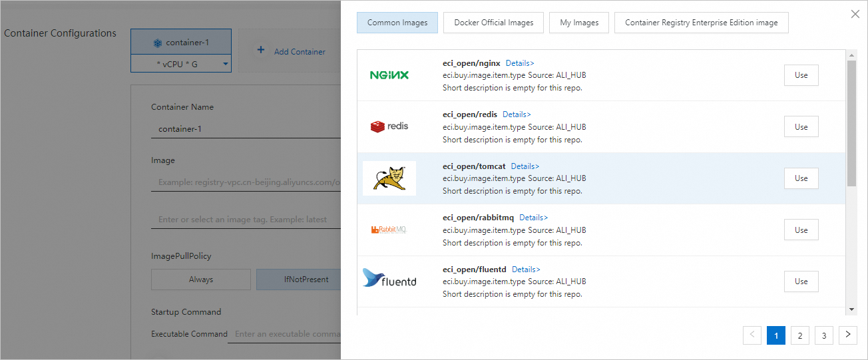The image size is (868, 360).
Task: Switch to Common Images tab
Action: pos(397,23)
